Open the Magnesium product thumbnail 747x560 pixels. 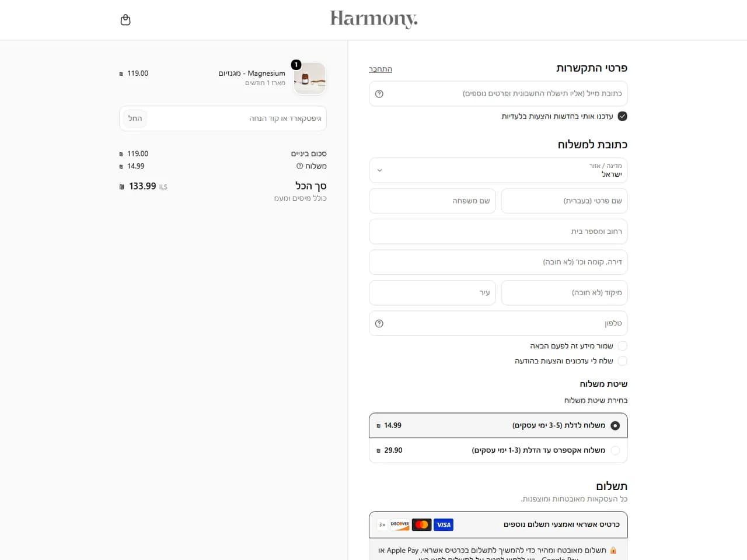(310, 78)
